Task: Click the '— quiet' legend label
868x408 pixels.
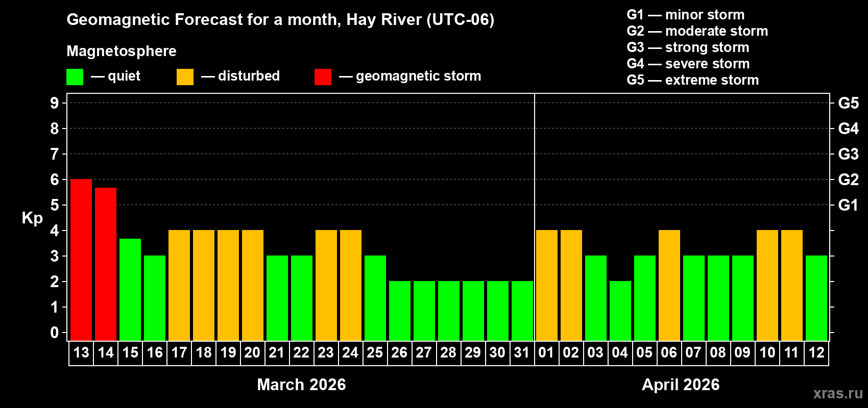Action: pyautogui.click(x=116, y=76)
